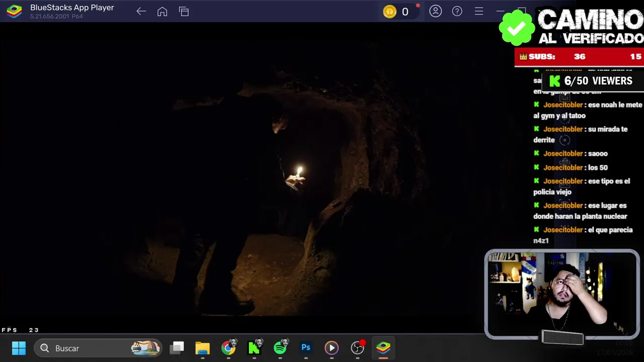
Task: Switch to Photoshop in the taskbar
Action: click(x=306, y=348)
